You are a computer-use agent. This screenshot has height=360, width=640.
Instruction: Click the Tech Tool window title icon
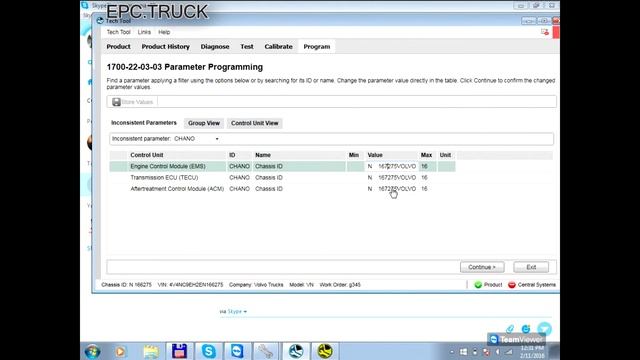coord(100,20)
